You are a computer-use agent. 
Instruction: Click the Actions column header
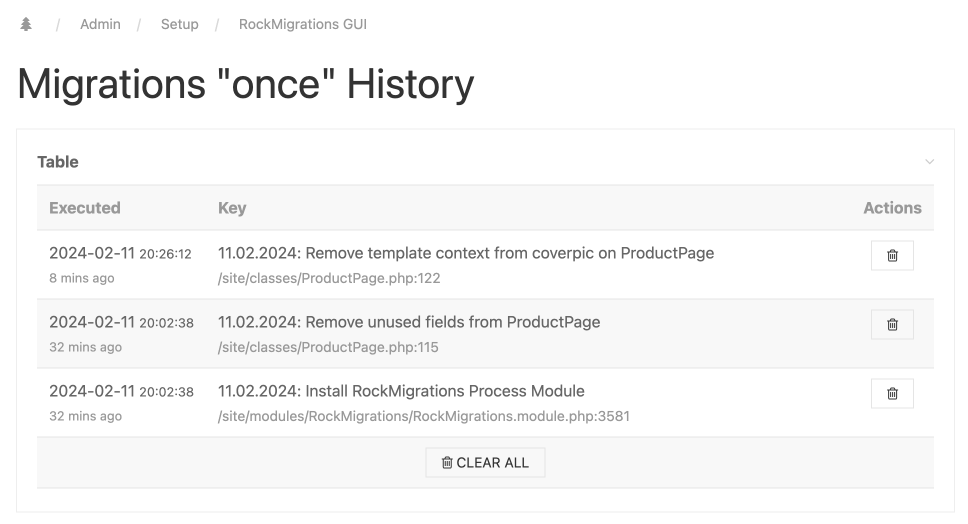pyautogui.click(x=892, y=208)
